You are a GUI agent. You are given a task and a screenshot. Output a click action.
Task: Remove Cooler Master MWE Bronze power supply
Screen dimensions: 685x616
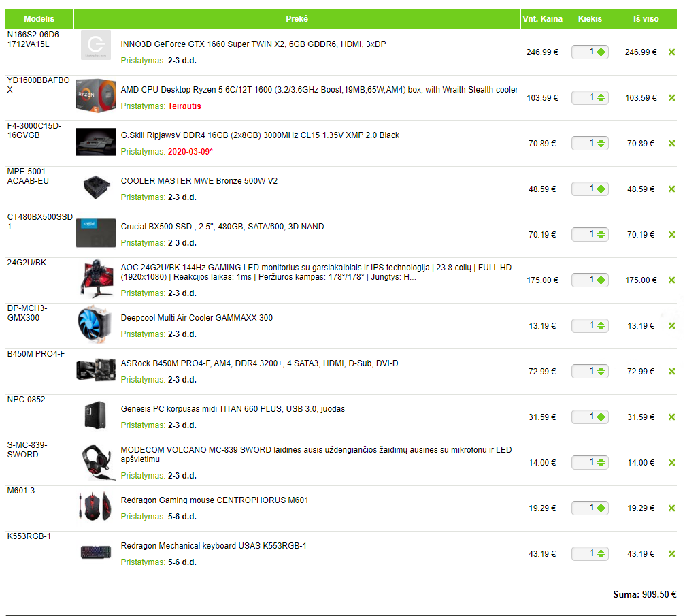pos(671,189)
